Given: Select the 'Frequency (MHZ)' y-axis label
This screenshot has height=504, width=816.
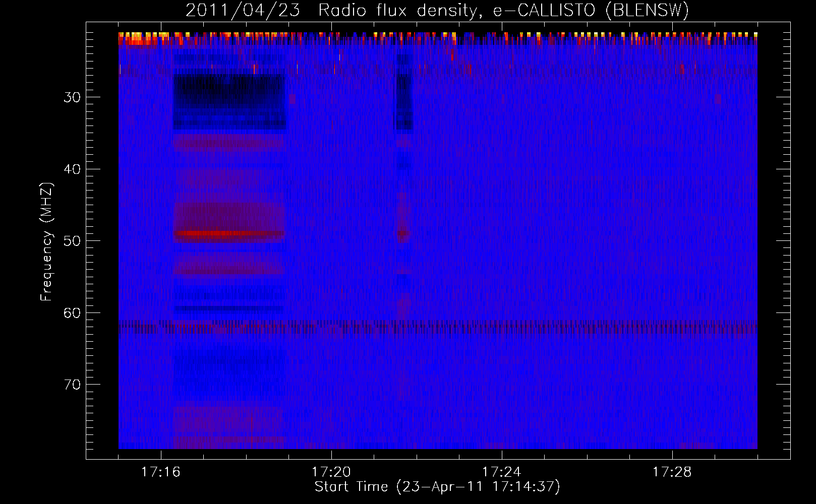Looking at the screenshot, I should [46, 242].
